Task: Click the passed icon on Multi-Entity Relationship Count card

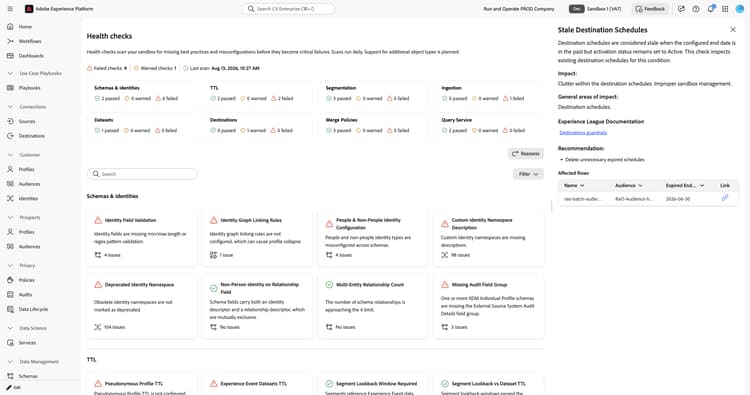Action: pos(329,285)
